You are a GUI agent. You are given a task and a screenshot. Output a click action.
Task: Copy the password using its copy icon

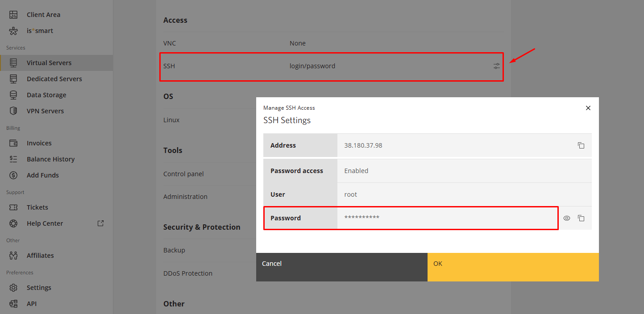pos(581,218)
